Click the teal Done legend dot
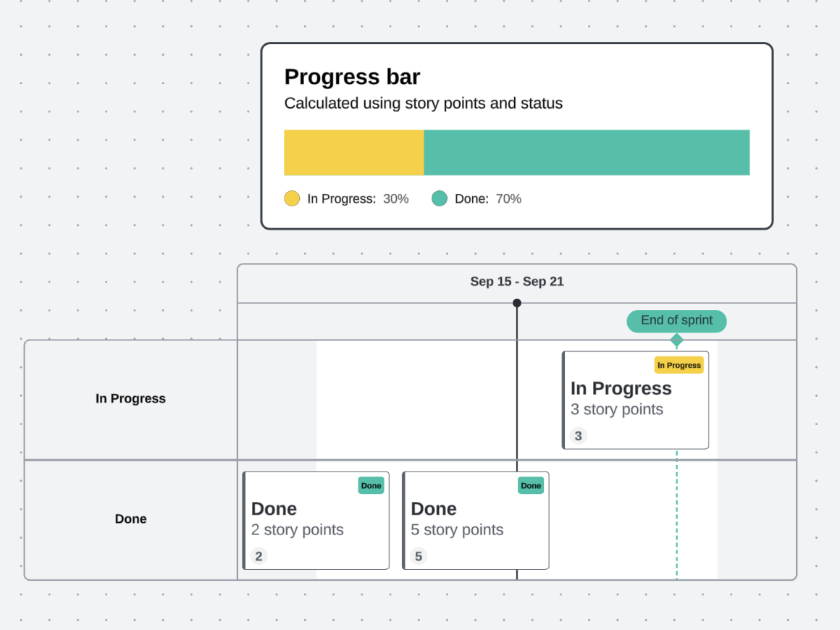840x630 pixels. pyautogui.click(x=440, y=198)
